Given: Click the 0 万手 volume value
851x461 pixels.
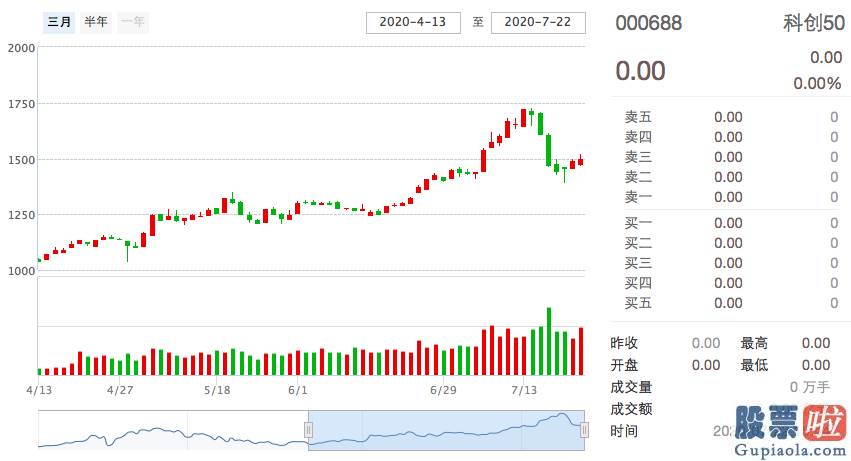Looking at the screenshot, I should (810, 387).
